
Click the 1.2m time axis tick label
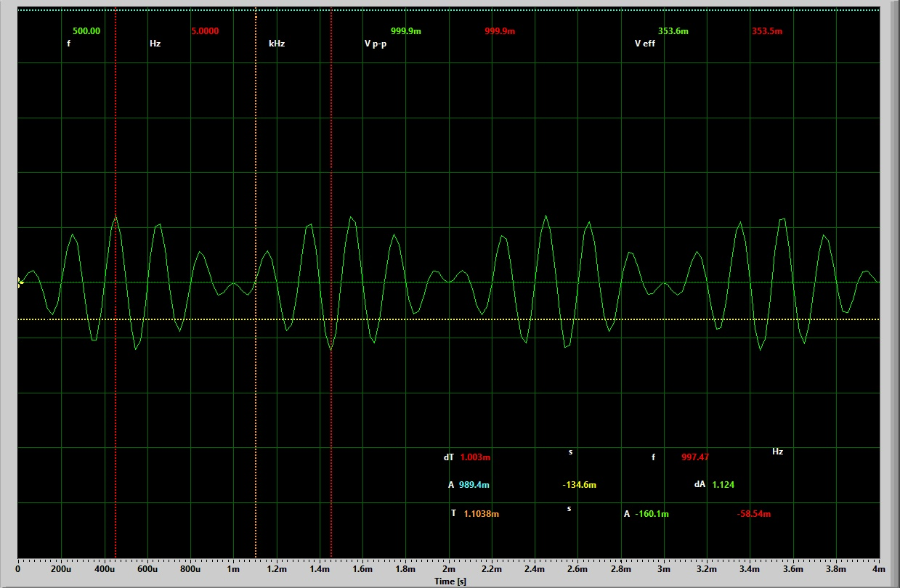pos(277,571)
